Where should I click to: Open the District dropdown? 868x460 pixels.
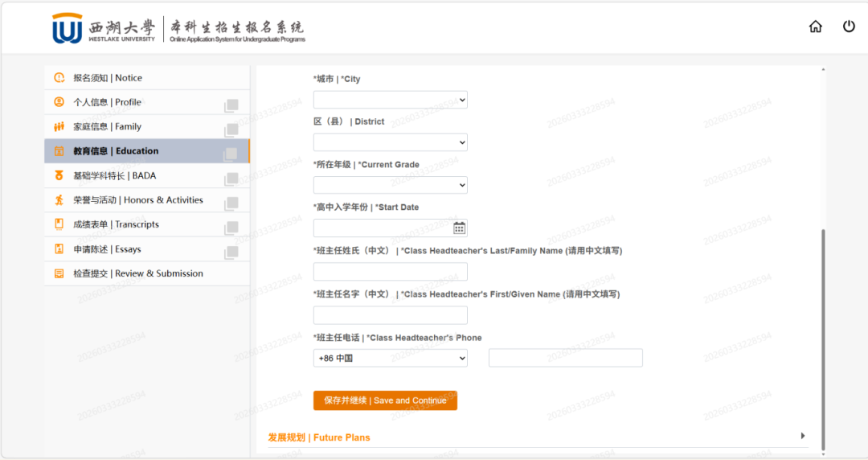(391, 142)
